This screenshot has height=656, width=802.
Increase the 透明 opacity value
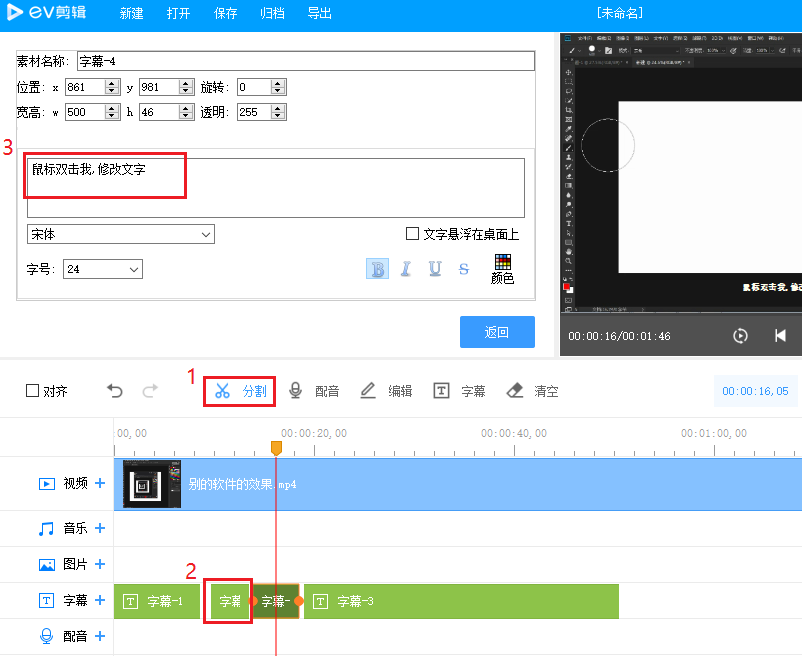point(275,107)
